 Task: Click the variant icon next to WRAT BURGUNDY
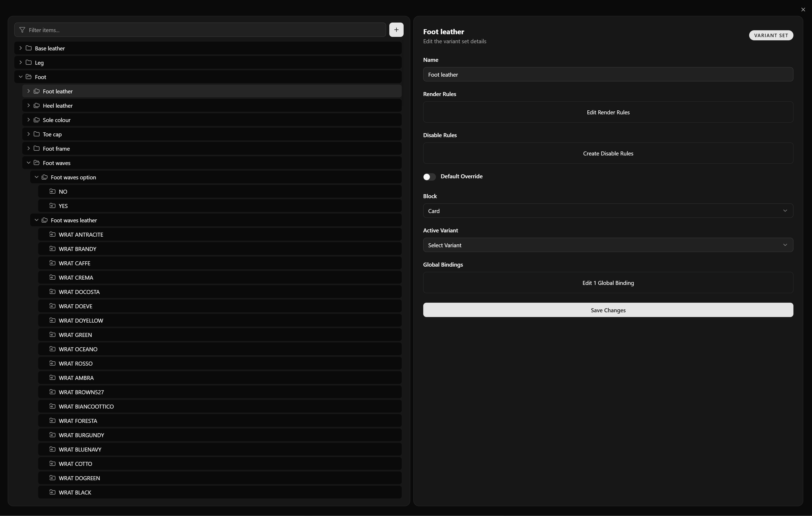click(53, 435)
